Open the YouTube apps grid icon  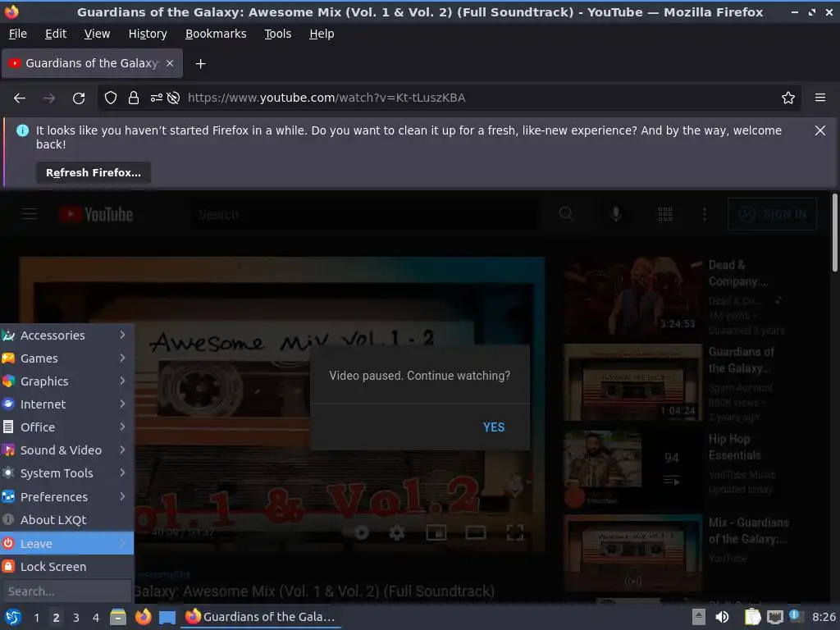tap(664, 214)
